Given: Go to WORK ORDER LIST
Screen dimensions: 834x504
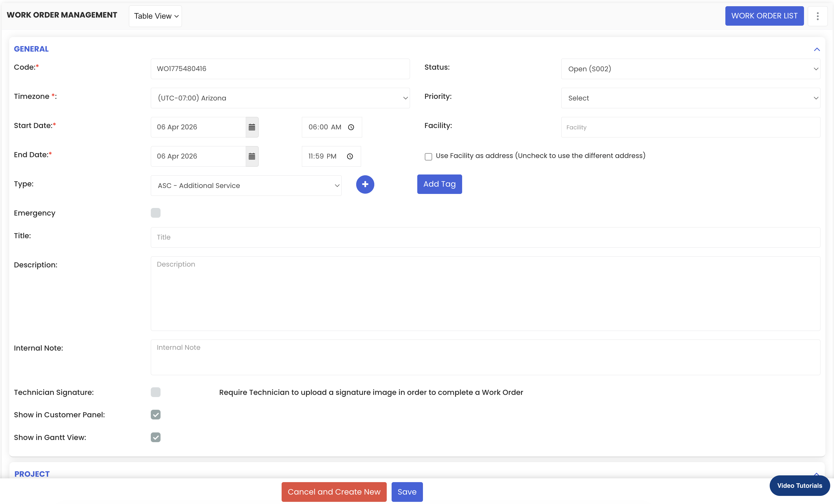Looking at the screenshot, I should click(764, 16).
